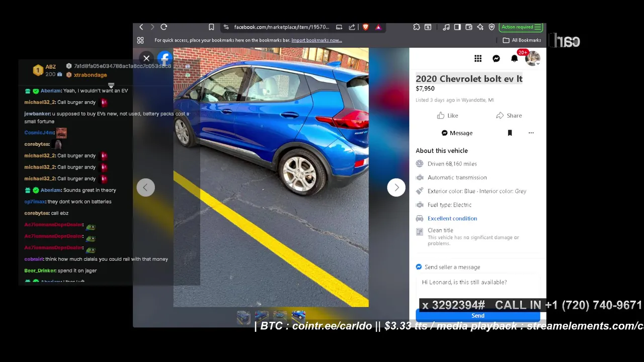This screenshot has height=362, width=644.
Task: Click the Excellent condition link
Action: pyautogui.click(x=452, y=219)
